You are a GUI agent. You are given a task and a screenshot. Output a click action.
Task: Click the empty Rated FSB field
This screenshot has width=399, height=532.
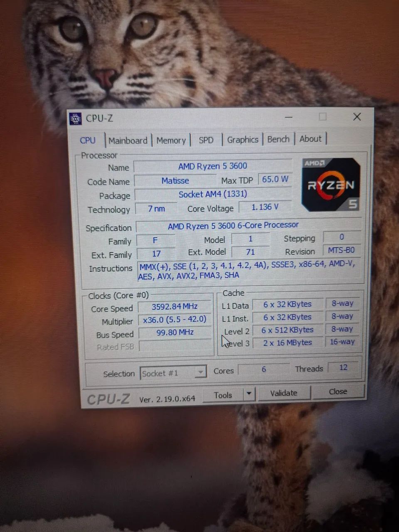pos(175,346)
